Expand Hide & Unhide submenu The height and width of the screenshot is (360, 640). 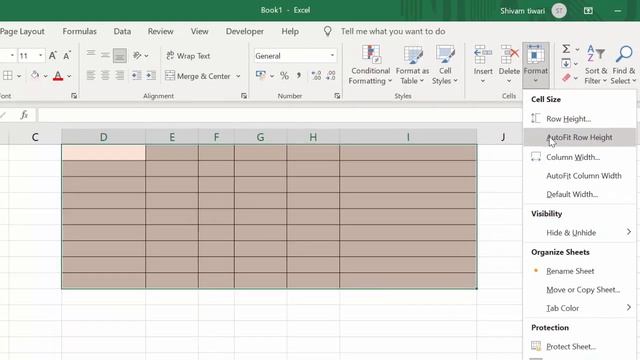coord(580,233)
